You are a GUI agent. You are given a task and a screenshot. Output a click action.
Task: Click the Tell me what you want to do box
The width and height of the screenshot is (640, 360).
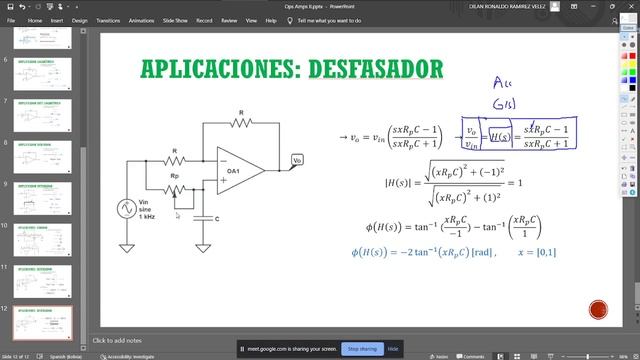[329, 20]
